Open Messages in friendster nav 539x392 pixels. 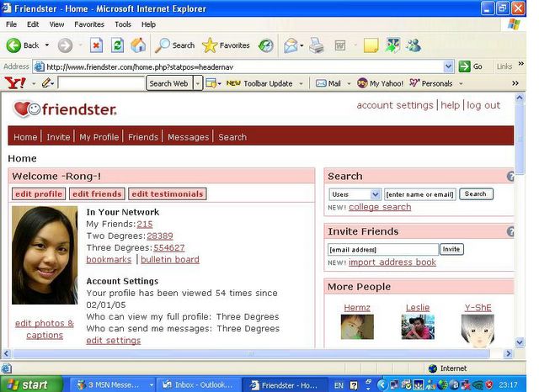[189, 137]
